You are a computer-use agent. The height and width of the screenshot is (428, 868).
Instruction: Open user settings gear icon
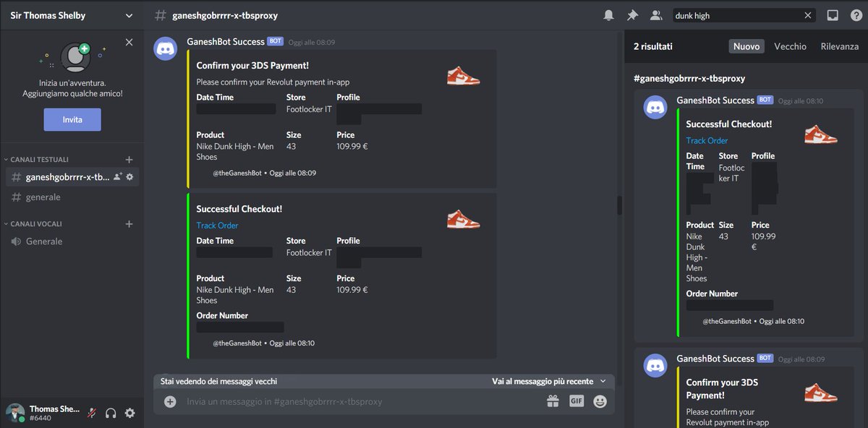click(129, 413)
